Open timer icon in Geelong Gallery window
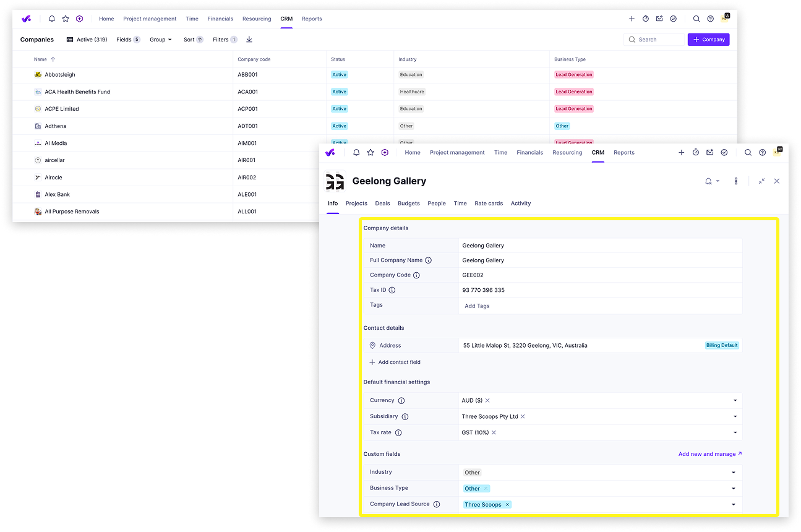The height and width of the screenshot is (532, 801). [696, 152]
